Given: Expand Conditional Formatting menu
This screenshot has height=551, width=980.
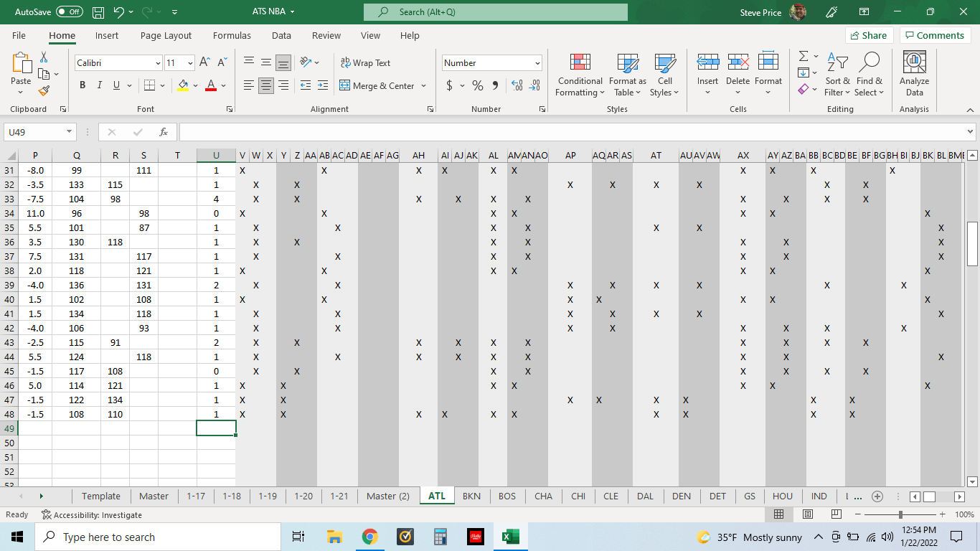Looking at the screenshot, I should pos(580,74).
